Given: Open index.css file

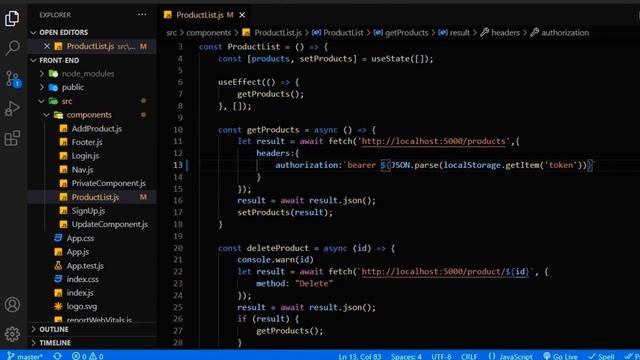Looking at the screenshot, I should 82,279.
